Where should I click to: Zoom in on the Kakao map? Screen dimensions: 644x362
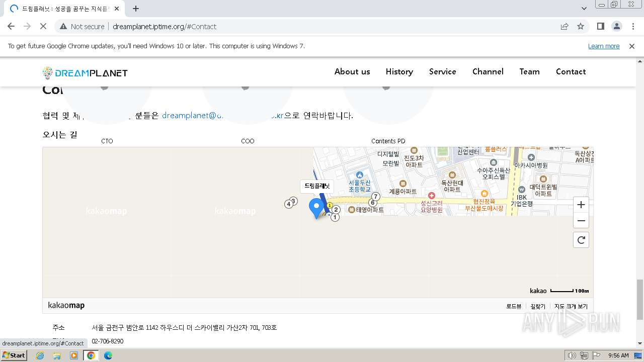click(581, 205)
